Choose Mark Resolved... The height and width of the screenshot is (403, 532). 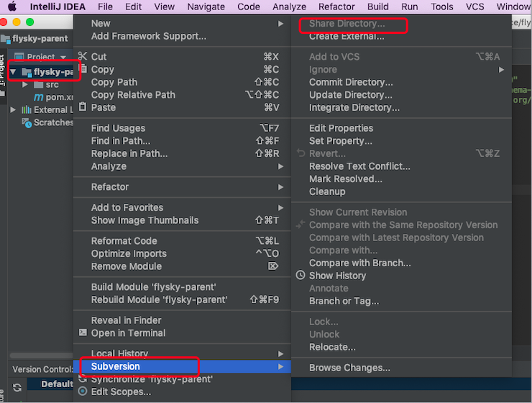(401, 179)
